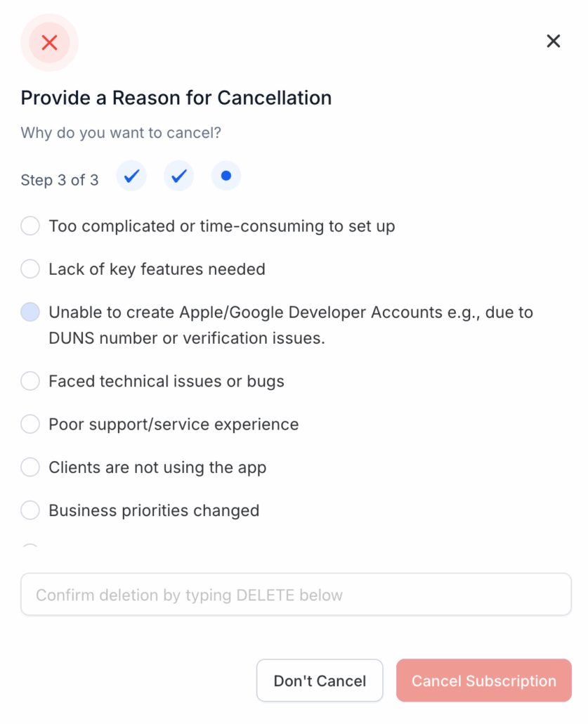The height and width of the screenshot is (724, 588).
Task: Click the "Faced technical issues or bugs" label
Action: pos(166,382)
